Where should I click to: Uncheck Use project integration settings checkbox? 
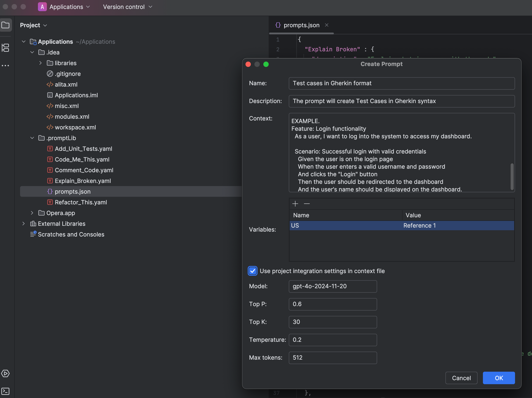pos(253,271)
